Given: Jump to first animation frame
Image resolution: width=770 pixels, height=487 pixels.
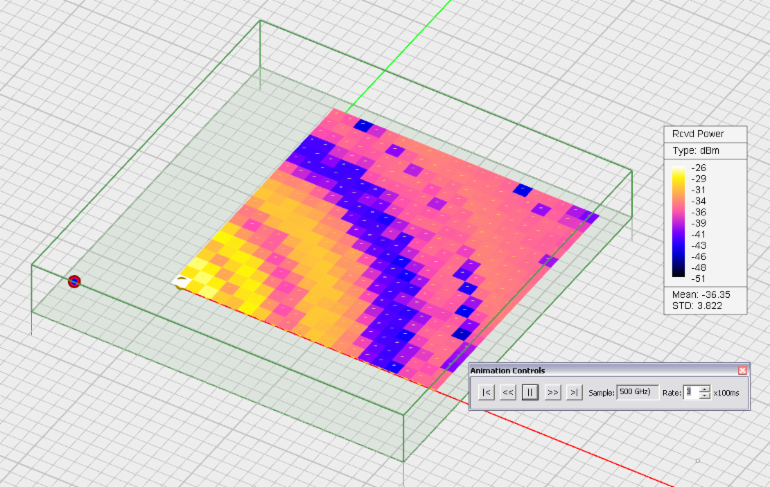Looking at the screenshot, I should [x=486, y=393].
